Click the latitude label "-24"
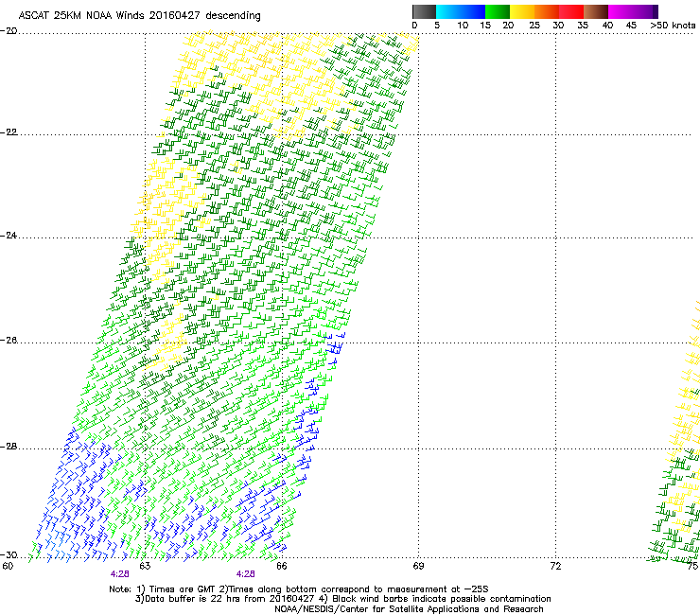The height and width of the screenshot is (615, 700). click(x=9, y=236)
